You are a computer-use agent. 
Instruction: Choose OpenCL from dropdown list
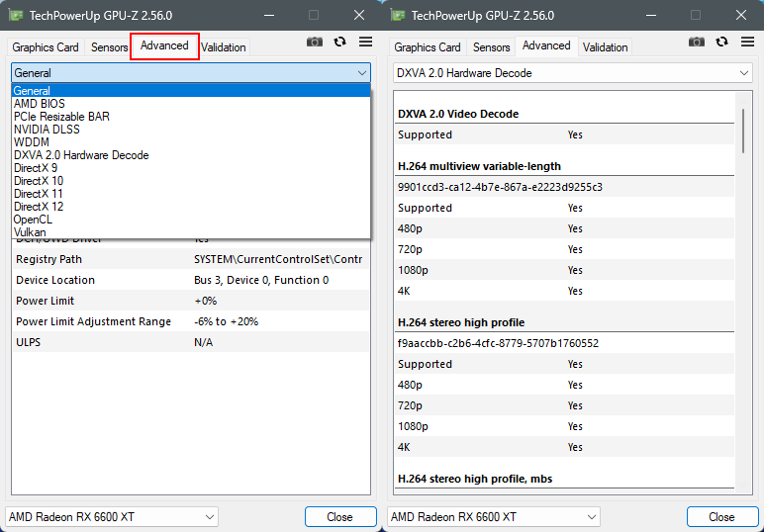click(x=191, y=220)
